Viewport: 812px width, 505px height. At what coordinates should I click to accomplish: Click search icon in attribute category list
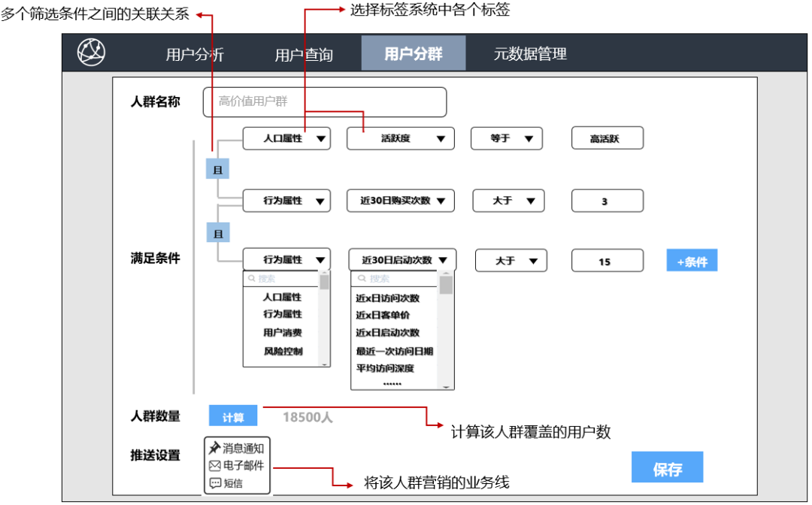(252, 279)
